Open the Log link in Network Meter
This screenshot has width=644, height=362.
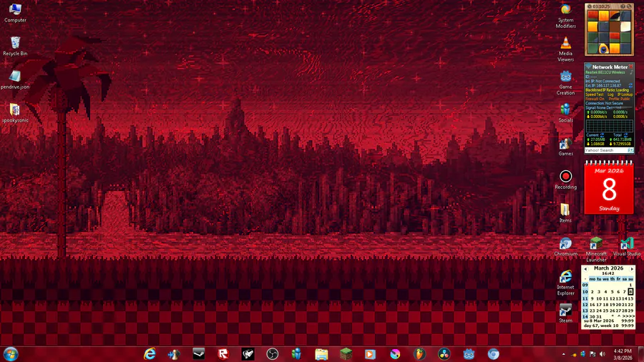click(x=610, y=94)
